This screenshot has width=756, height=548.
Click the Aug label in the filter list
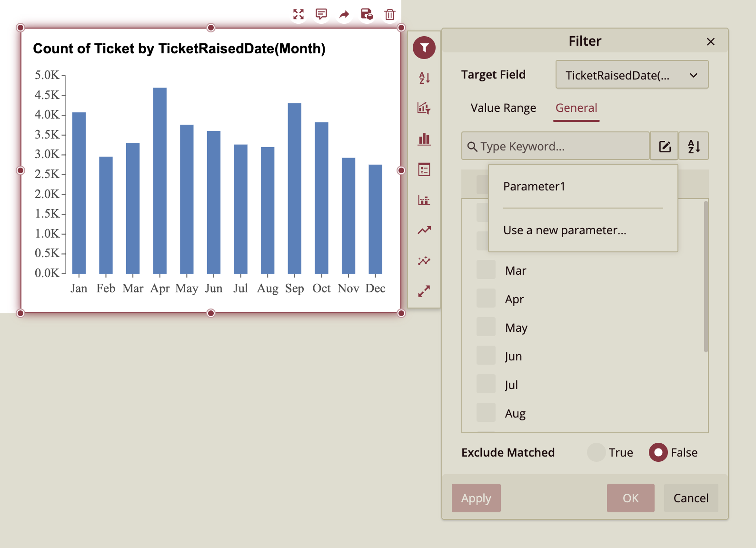[x=515, y=413]
